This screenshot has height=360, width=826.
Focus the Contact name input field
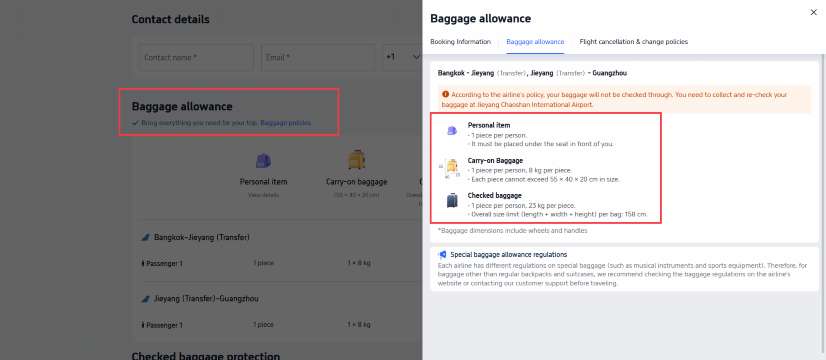click(196, 57)
